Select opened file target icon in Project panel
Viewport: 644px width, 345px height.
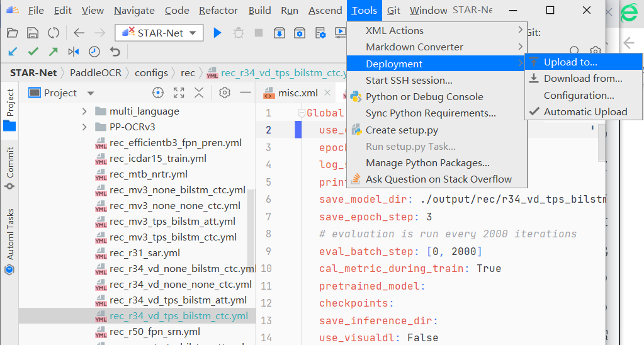(x=158, y=93)
